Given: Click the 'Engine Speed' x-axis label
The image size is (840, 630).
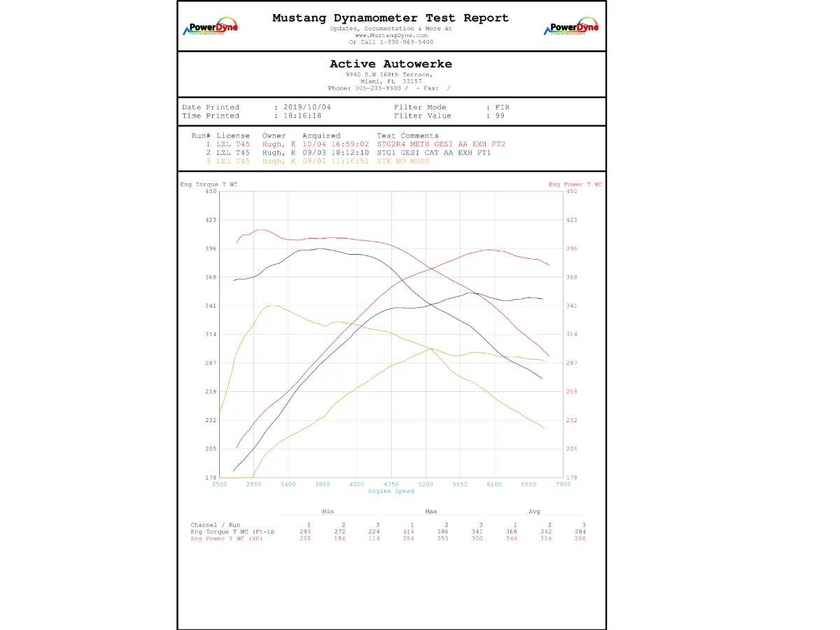Looking at the screenshot, I should (x=391, y=491).
